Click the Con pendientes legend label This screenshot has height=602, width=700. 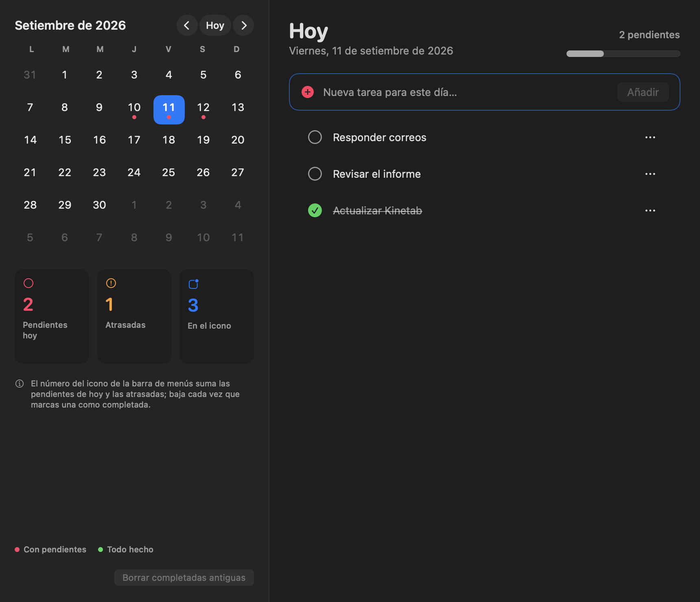point(55,550)
